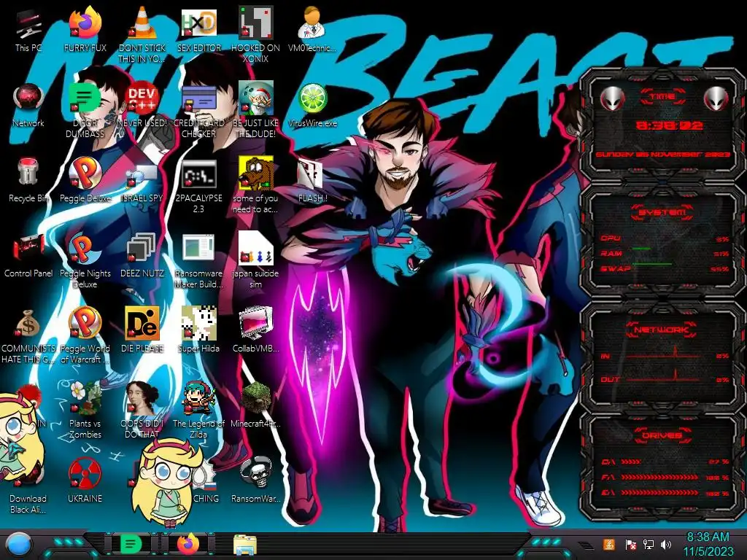The height and width of the screenshot is (560, 747).
Task: Launch Peggle Deluxe
Action: point(85,181)
